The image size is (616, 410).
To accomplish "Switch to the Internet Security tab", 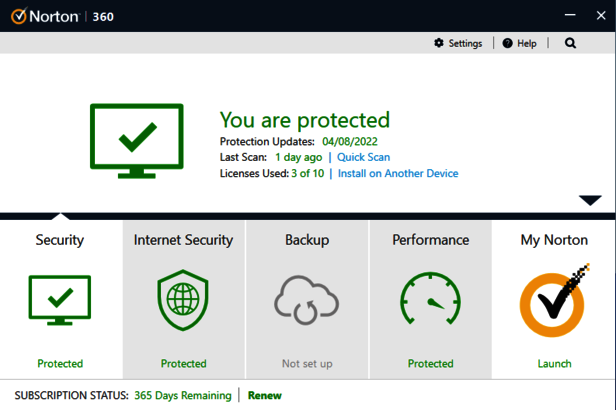I will pyautogui.click(x=183, y=240).
